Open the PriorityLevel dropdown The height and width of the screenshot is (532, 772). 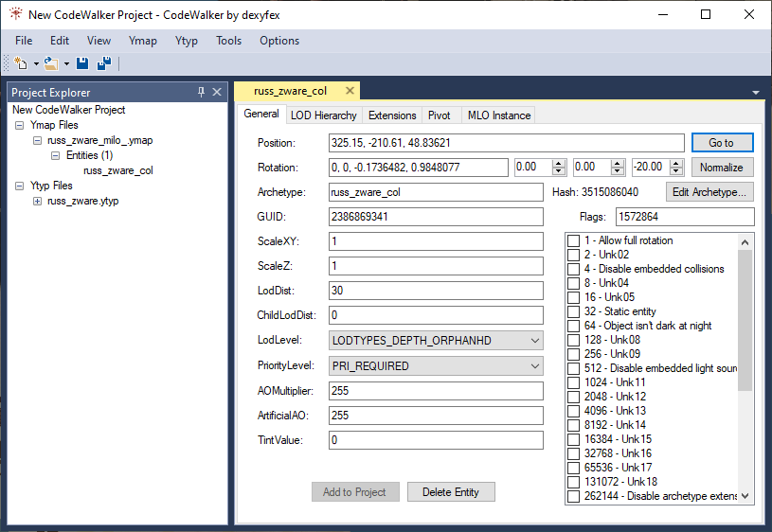point(437,366)
